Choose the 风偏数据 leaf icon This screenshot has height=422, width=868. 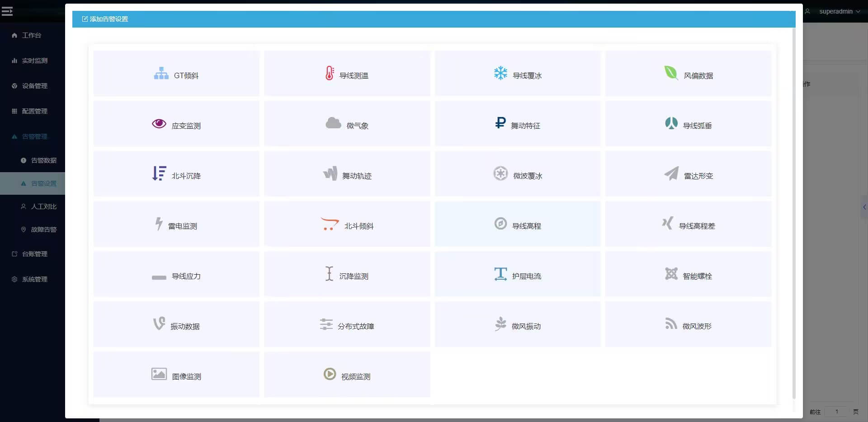click(671, 73)
